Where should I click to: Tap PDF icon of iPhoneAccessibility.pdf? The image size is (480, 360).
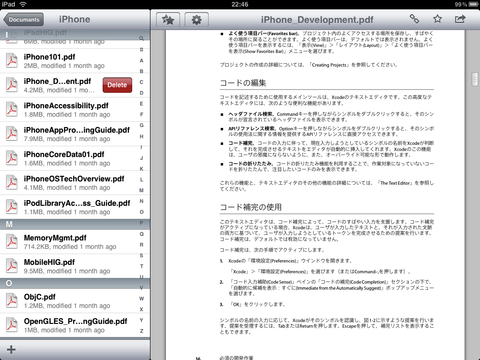(12, 110)
